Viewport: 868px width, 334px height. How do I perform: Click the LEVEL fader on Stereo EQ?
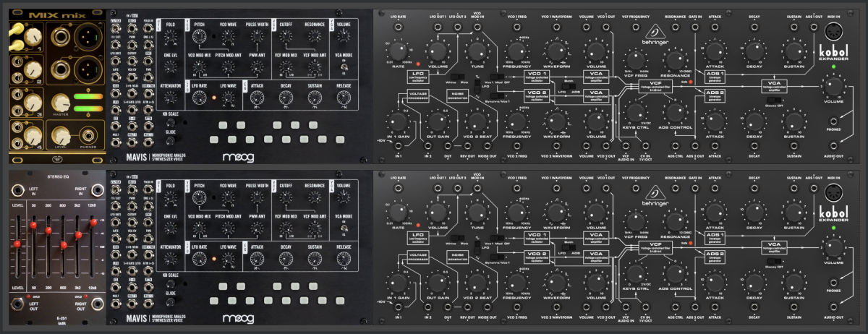[x=17, y=244]
